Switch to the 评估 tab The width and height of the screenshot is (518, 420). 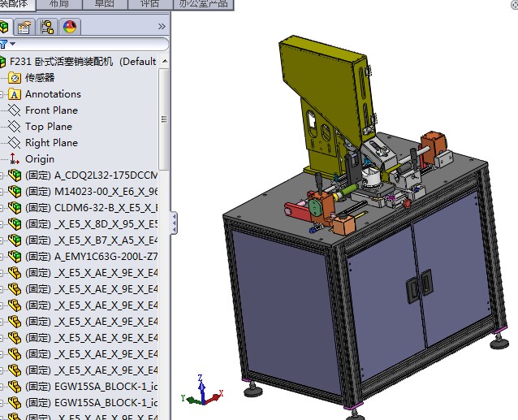tap(150, 5)
